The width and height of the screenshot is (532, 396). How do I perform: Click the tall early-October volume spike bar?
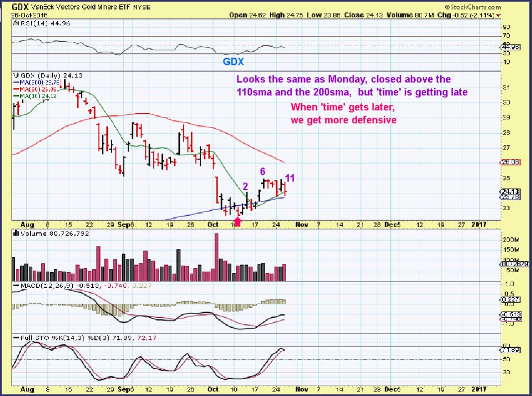217,257
